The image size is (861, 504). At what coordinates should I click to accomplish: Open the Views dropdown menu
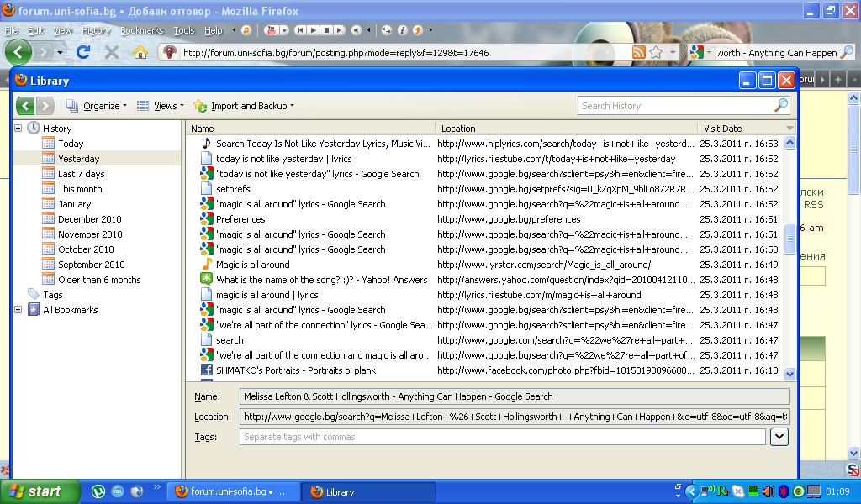(x=161, y=106)
